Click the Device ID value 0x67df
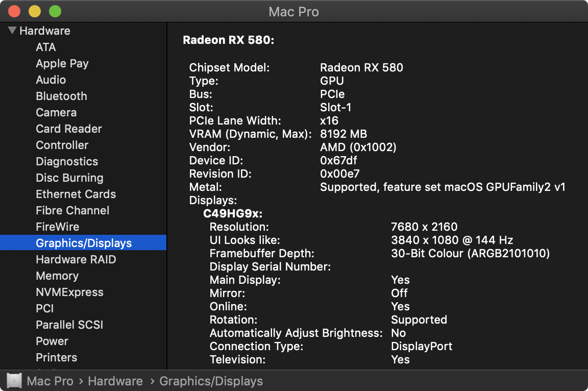This screenshot has height=391, width=588. coord(338,160)
